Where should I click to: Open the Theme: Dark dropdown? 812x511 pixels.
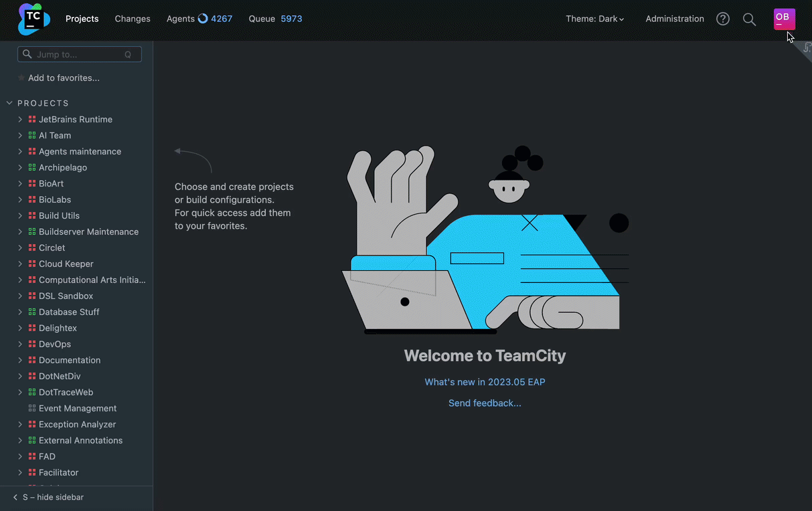coord(595,19)
